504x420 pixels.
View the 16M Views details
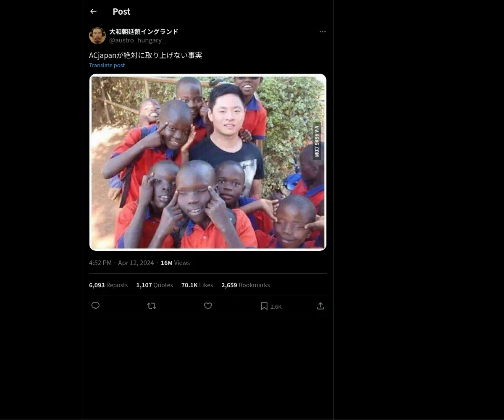175,263
